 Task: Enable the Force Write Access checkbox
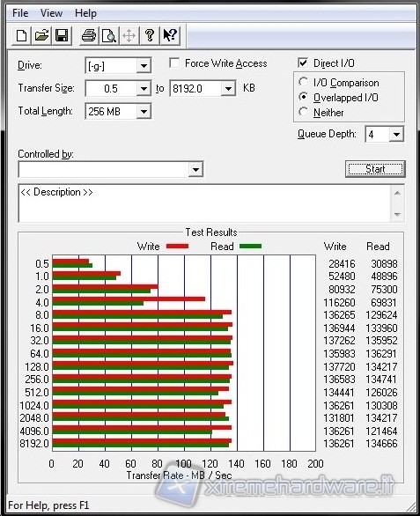coord(174,63)
